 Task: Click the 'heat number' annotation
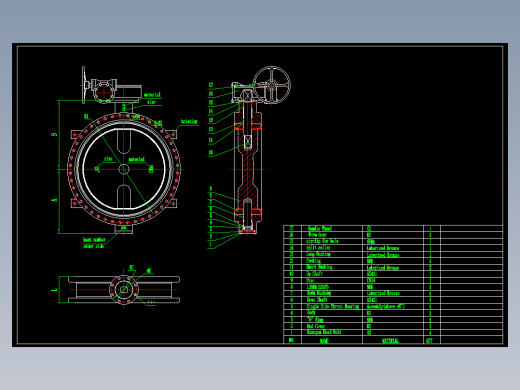[x=94, y=240]
